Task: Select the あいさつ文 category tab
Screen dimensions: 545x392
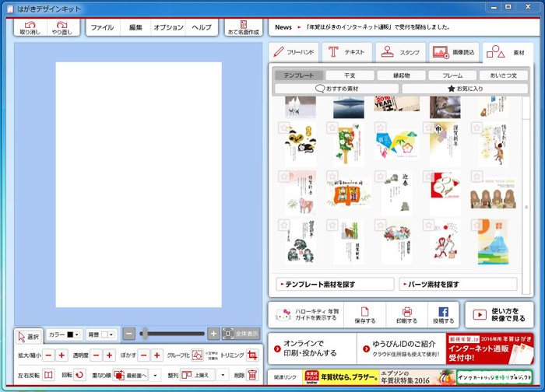Action: tap(504, 75)
